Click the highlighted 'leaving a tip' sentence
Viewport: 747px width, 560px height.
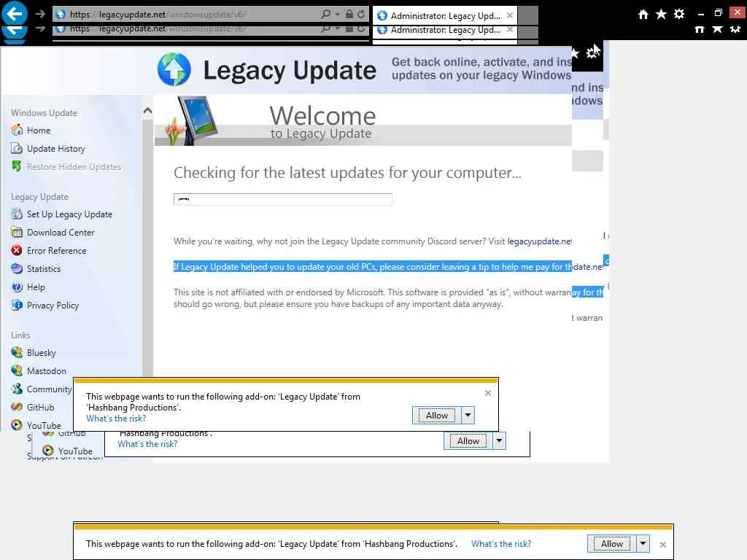(373, 267)
